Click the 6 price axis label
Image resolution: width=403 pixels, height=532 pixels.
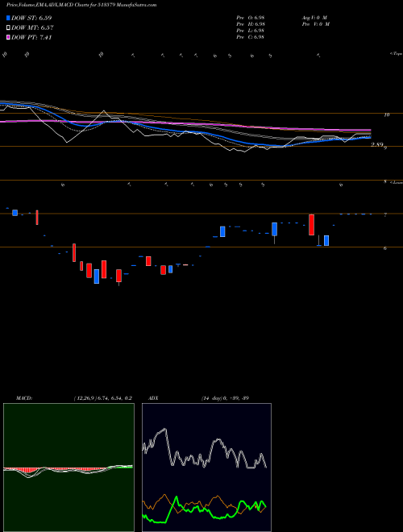click(x=385, y=248)
